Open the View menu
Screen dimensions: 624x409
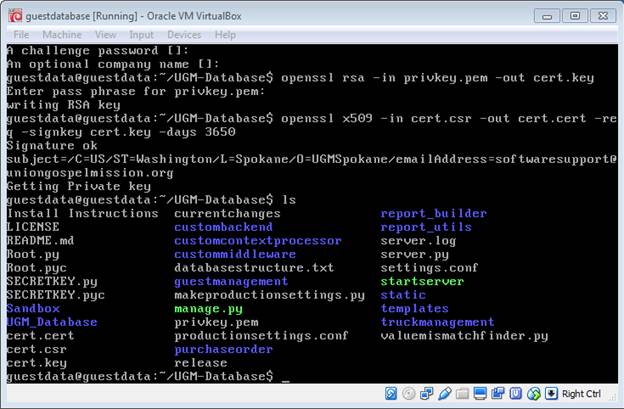pyautogui.click(x=105, y=34)
